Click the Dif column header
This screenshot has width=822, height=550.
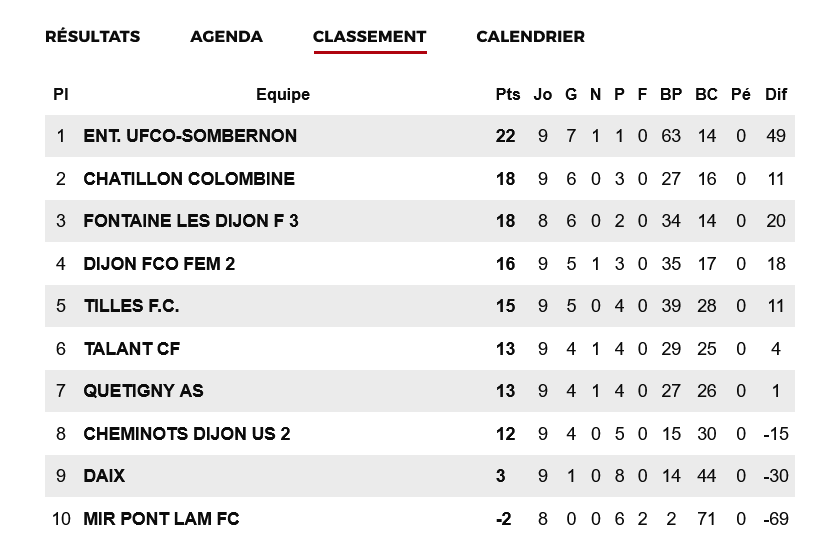coord(776,95)
